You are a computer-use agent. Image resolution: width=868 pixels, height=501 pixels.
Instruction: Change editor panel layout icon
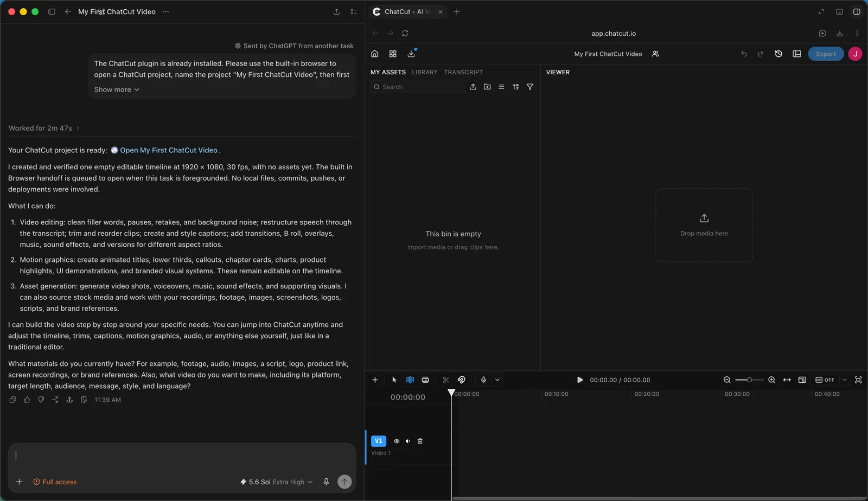[797, 54]
